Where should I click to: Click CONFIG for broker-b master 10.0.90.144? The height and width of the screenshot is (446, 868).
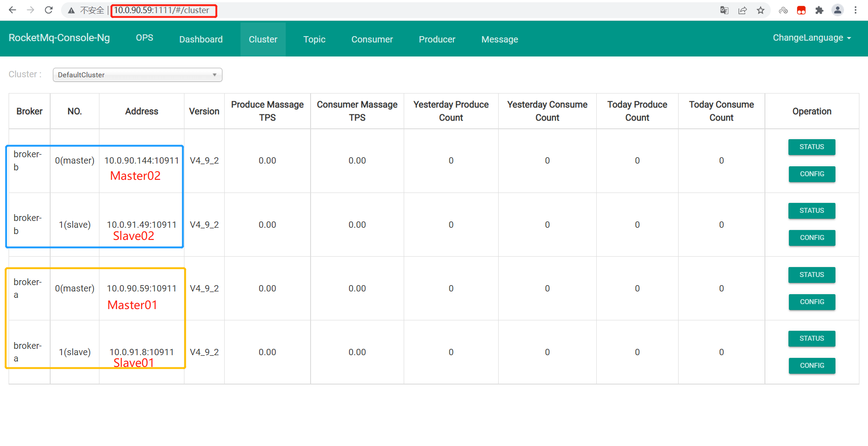tap(811, 174)
